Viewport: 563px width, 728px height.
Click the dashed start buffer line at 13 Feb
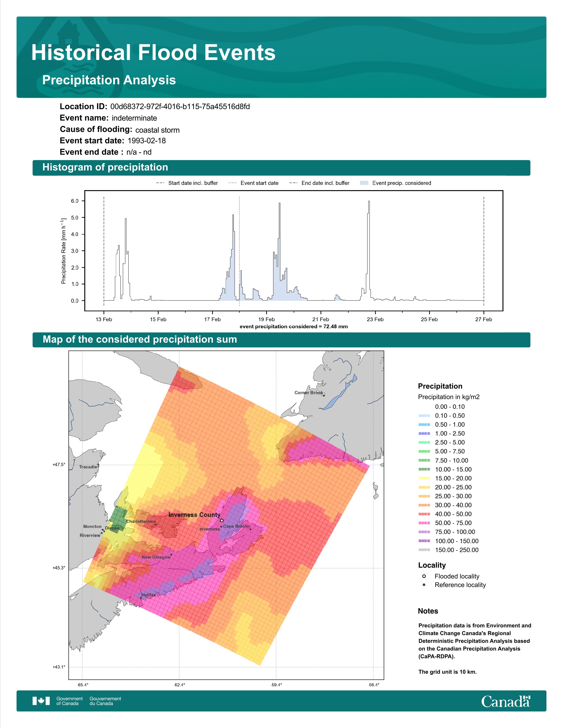(104, 251)
